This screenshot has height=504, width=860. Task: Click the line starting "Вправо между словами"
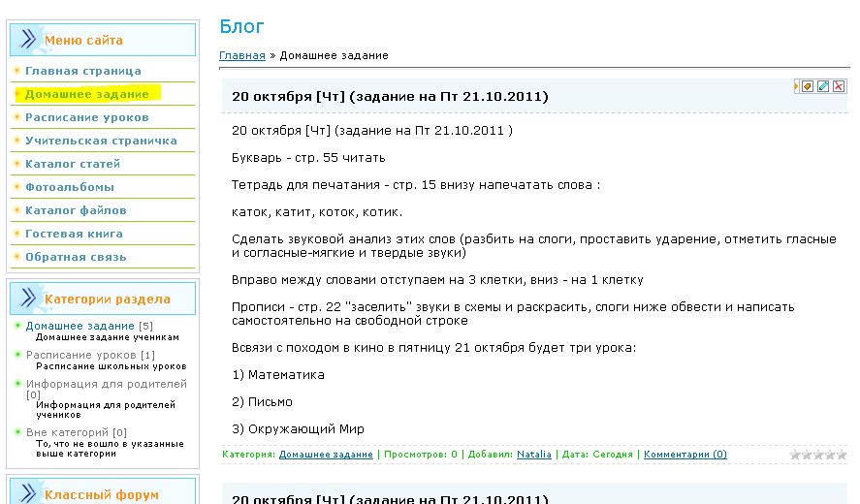point(437,280)
